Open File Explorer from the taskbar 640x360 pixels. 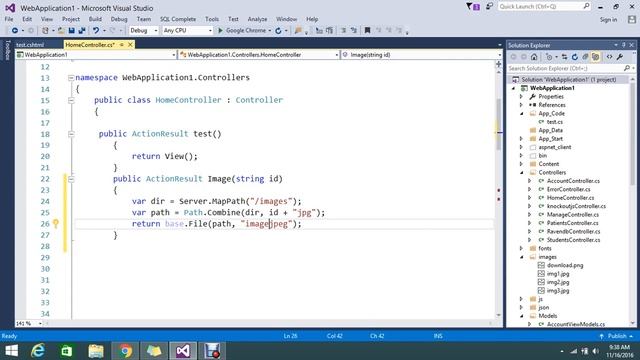[96, 351]
